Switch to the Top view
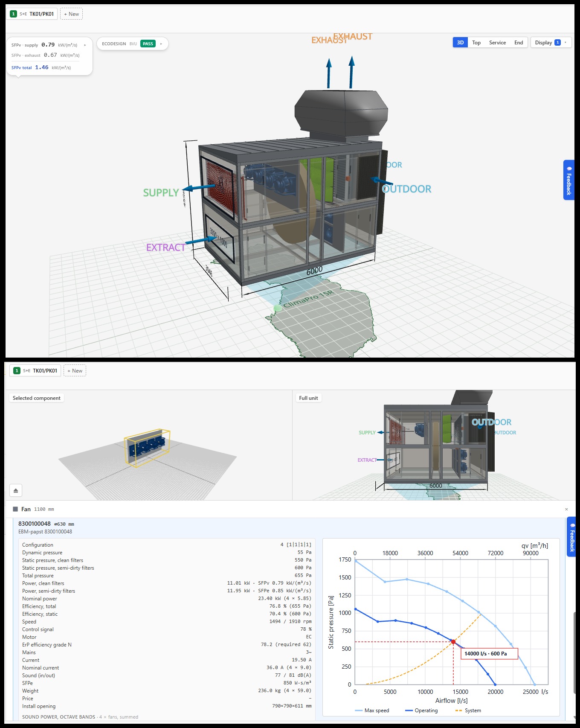This screenshot has height=728, width=580. click(x=476, y=43)
